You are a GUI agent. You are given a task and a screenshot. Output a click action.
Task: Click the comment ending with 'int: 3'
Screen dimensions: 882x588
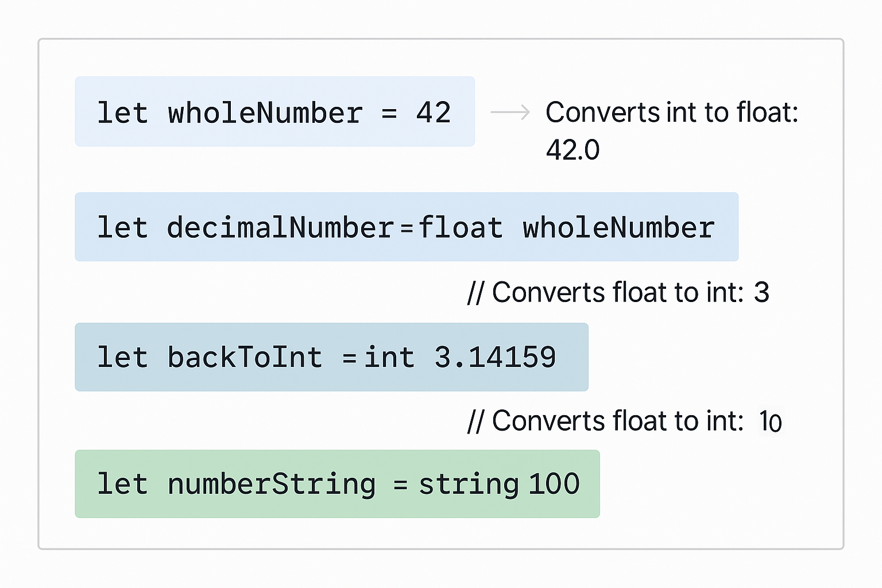pyautogui.click(x=618, y=292)
